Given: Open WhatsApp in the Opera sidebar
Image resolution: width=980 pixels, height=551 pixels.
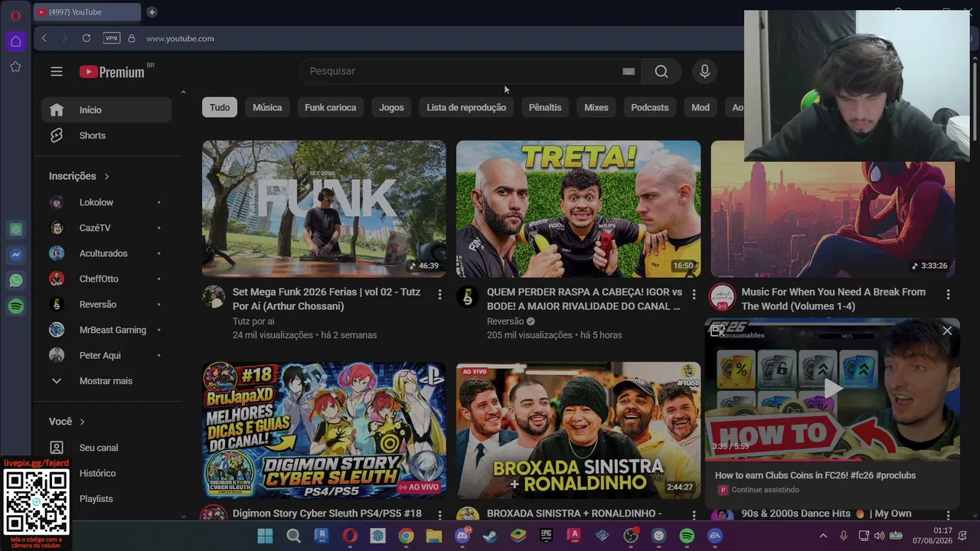Looking at the screenshot, I should click(x=15, y=281).
